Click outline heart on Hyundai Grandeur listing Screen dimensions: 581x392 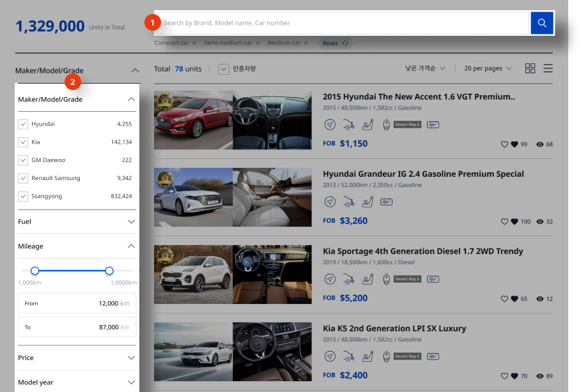click(504, 222)
